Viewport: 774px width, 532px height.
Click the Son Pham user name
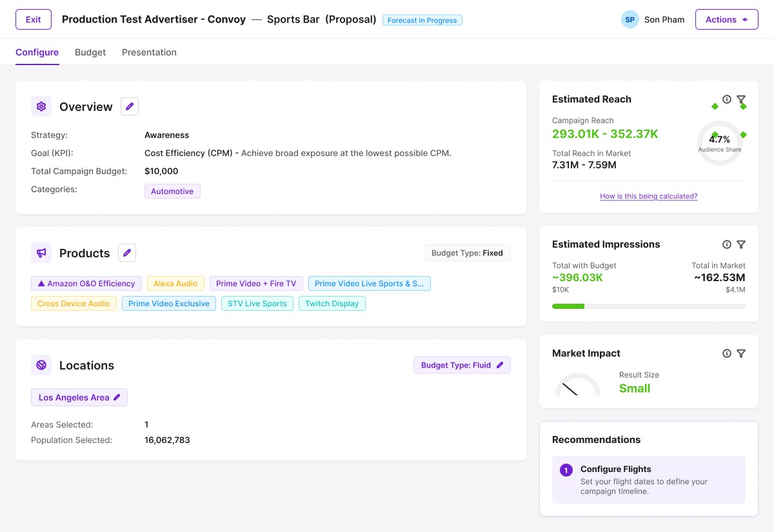pyautogui.click(x=664, y=19)
